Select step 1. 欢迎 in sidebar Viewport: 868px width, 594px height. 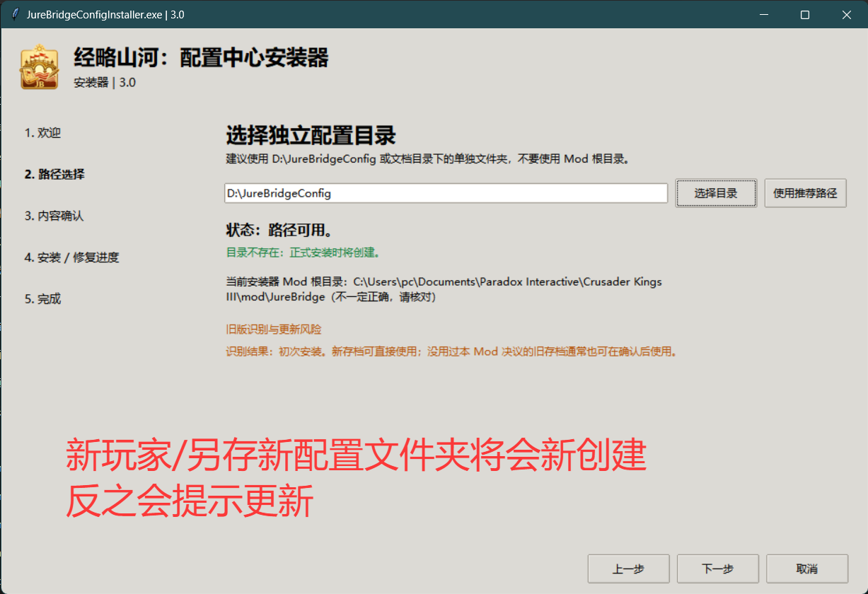click(42, 133)
